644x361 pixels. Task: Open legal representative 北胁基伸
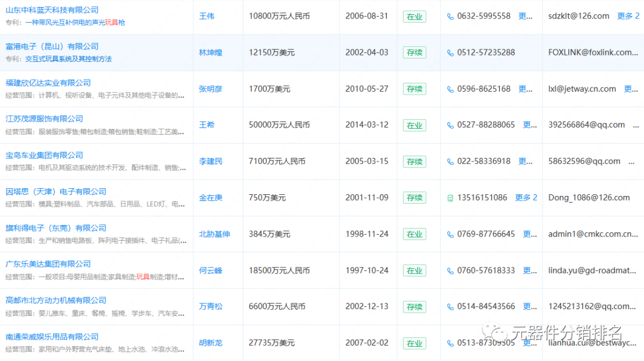tap(215, 234)
